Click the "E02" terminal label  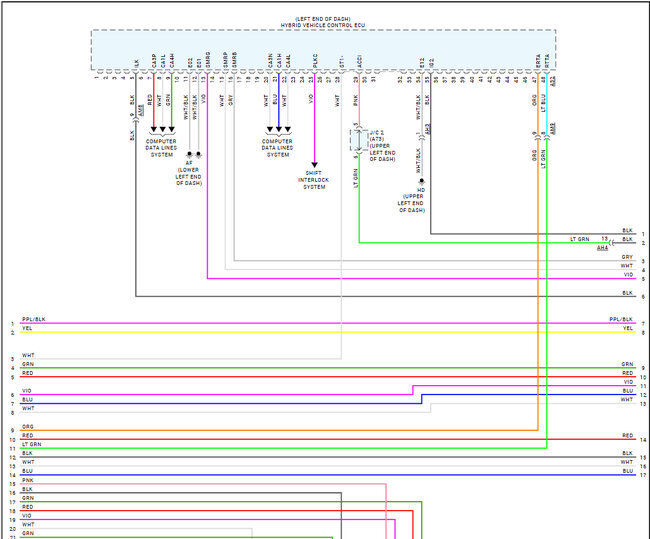(x=190, y=63)
